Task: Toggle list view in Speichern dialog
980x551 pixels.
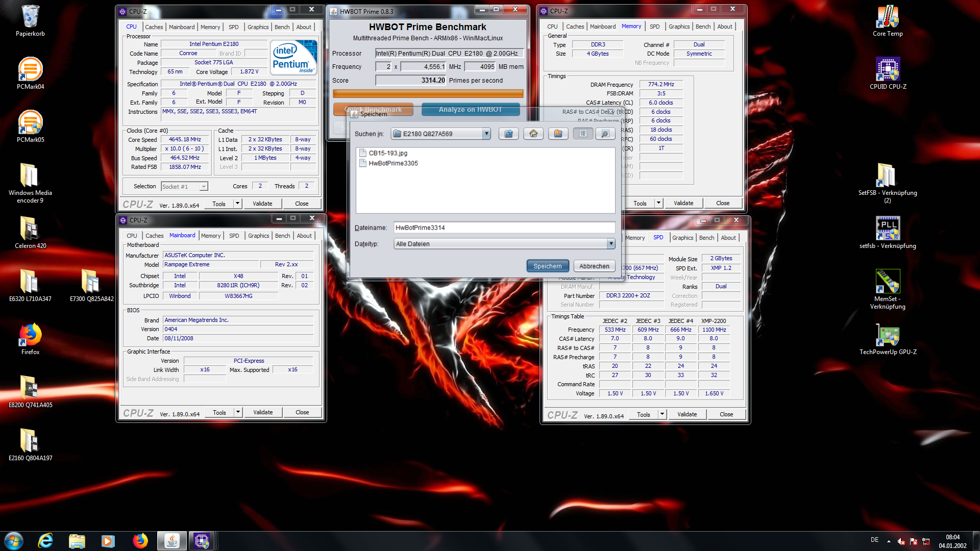Action: (x=583, y=134)
